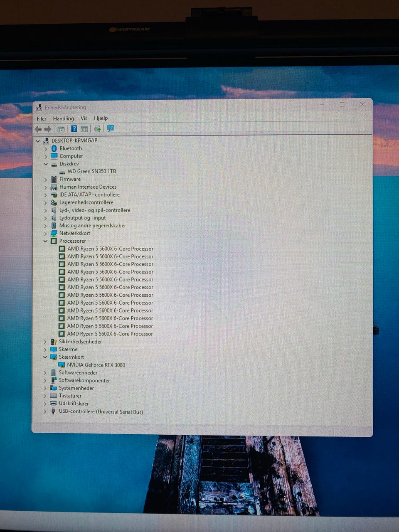Collapse the DESKTOP-KFM4GAP root node

click(x=38, y=141)
